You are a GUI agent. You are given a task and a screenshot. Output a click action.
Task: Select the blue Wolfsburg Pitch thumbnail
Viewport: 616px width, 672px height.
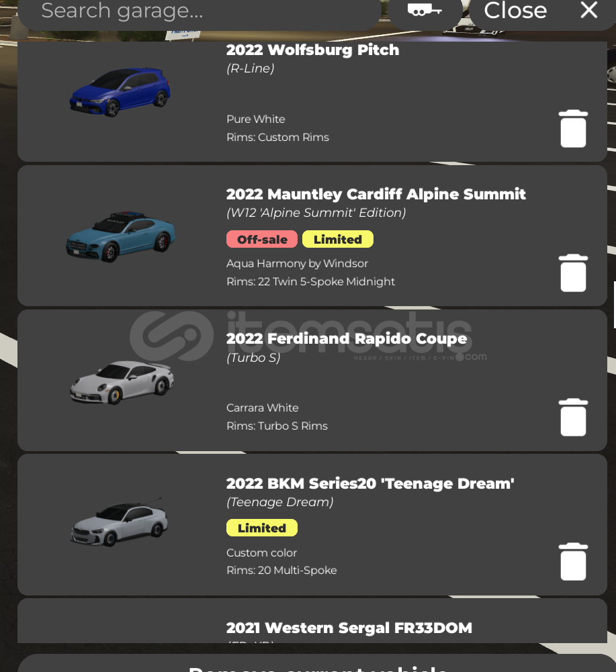click(x=120, y=92)
